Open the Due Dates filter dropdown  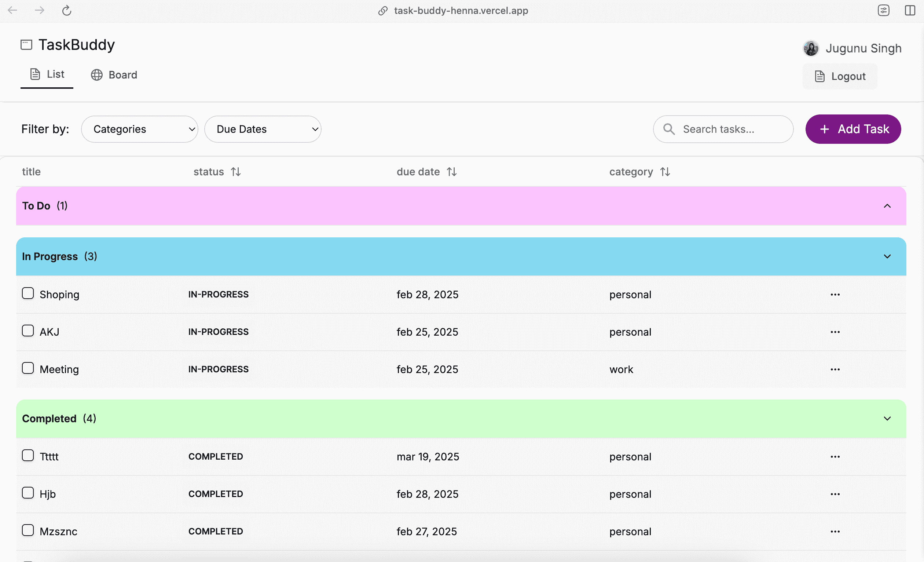(263, 129)
